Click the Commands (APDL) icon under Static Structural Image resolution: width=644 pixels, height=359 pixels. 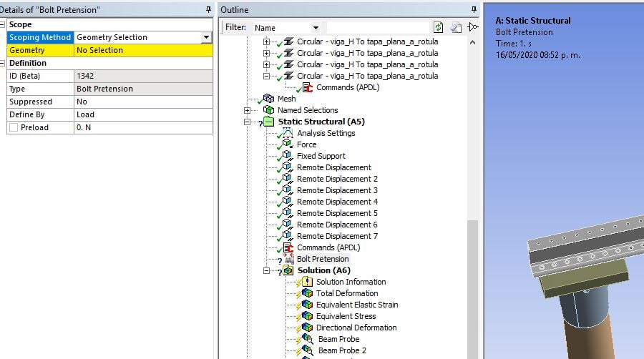coord(288,247)
